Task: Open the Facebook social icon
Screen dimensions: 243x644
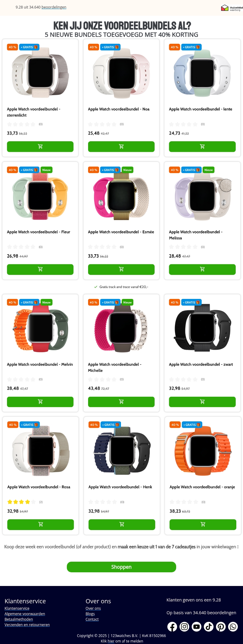Action: click(x=172, y=627)
